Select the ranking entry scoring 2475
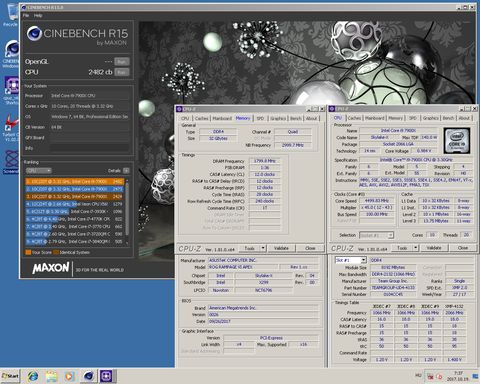Viewport: 480px width, 384px height. pyautogui.click(x=75, y=189)
